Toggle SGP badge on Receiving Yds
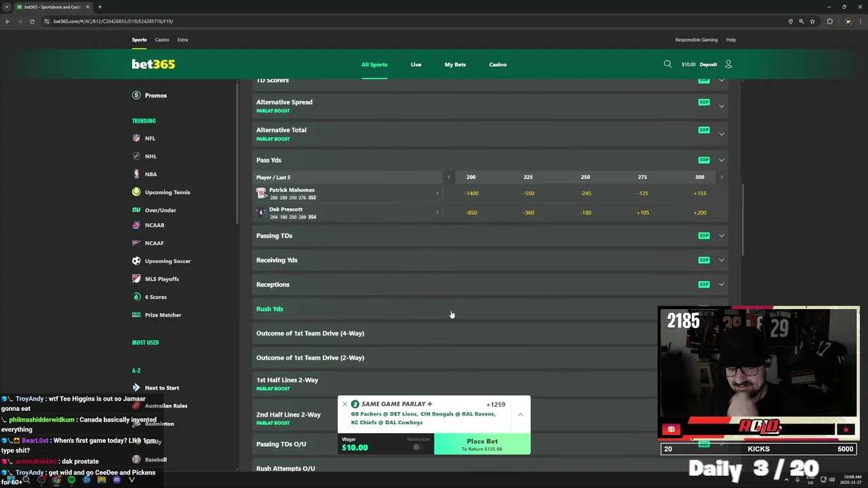The image size is (868, 488). (x=704, y=260)
